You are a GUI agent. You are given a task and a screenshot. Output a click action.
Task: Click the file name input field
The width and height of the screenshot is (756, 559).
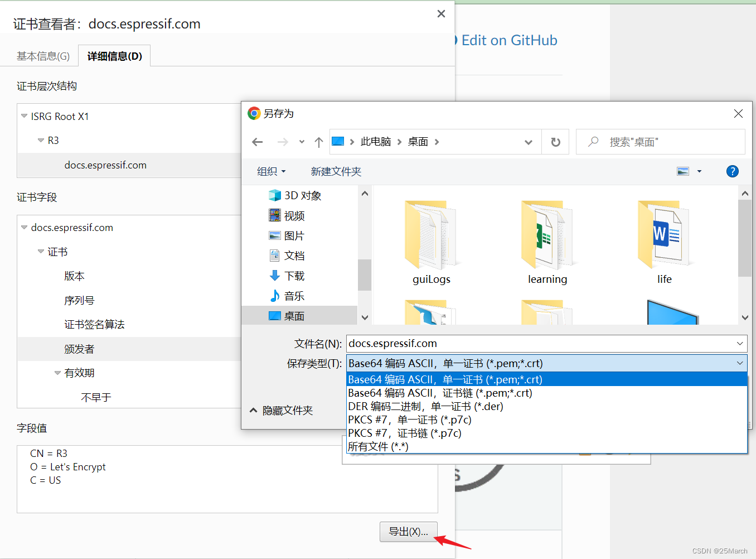pos(540,344)
